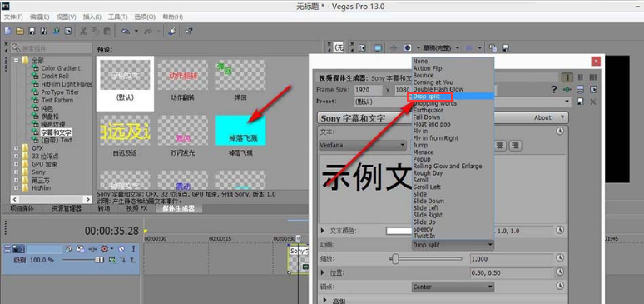Viewport: 644px width, 304px height.
Task: Toggle the single-column layout button in generator dialog
Action: tap(567, 77)
